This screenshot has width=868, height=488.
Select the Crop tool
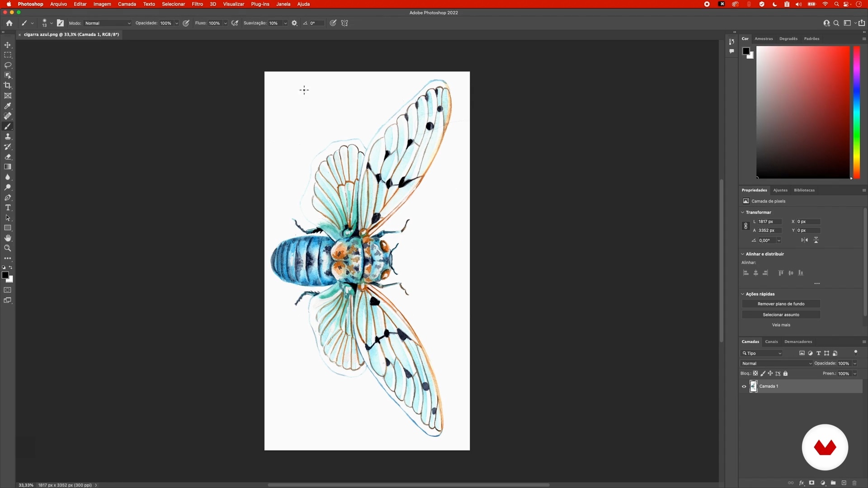[8, 85]
